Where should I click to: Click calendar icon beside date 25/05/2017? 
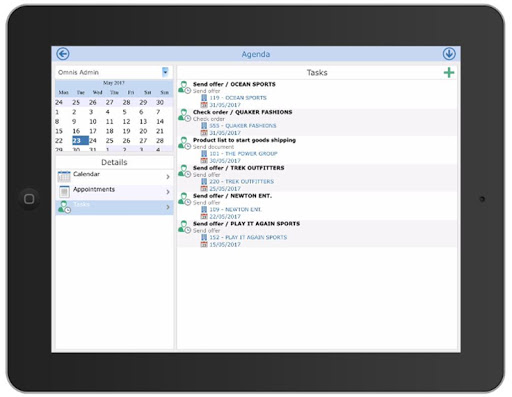click(x=204, y=189)
